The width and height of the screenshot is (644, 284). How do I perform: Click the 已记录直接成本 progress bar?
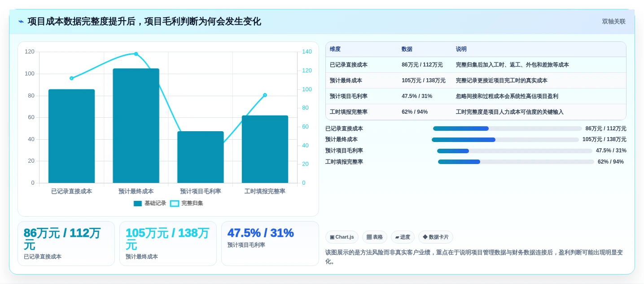508,129
